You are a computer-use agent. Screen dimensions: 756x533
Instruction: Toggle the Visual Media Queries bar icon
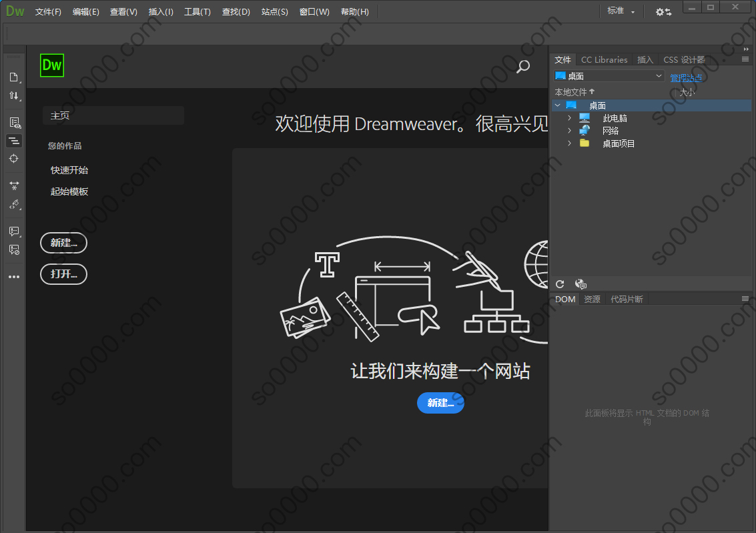[x=14, y=141]
